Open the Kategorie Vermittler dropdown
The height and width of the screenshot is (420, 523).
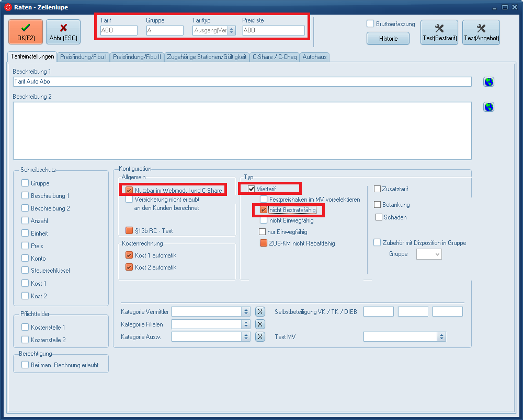pyautogui.click(x=246, y=312)
